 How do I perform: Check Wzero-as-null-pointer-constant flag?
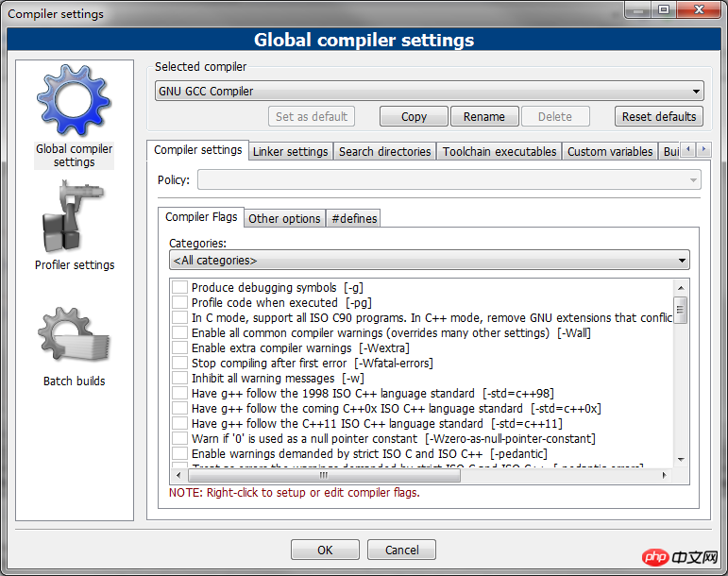pyautogui.click(x=179, y=438)
